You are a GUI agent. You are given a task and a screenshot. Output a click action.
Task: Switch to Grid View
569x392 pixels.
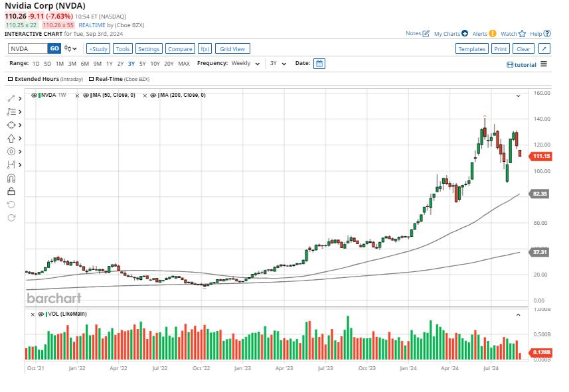coord(232,48)
